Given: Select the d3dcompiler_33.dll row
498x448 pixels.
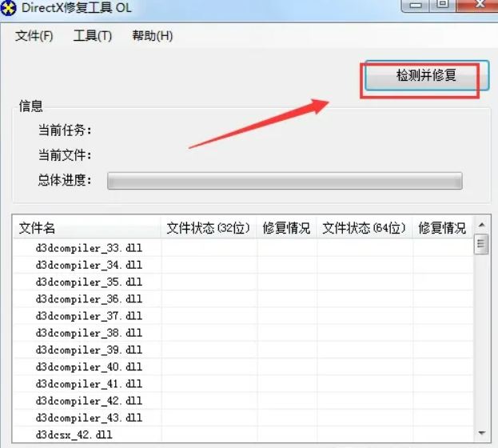Looking at the screenshot, I should point(243,248).
